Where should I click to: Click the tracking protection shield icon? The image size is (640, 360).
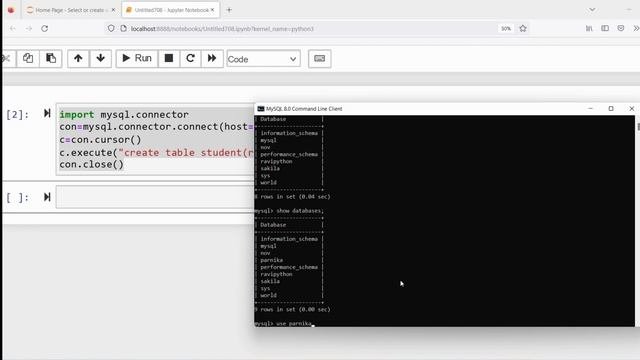(x=111, y=29)
